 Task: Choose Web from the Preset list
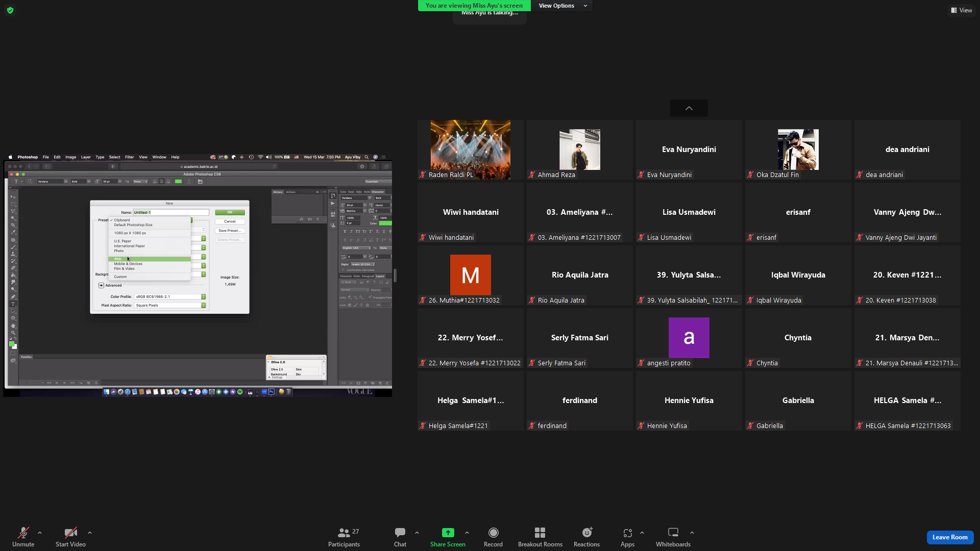149,259
